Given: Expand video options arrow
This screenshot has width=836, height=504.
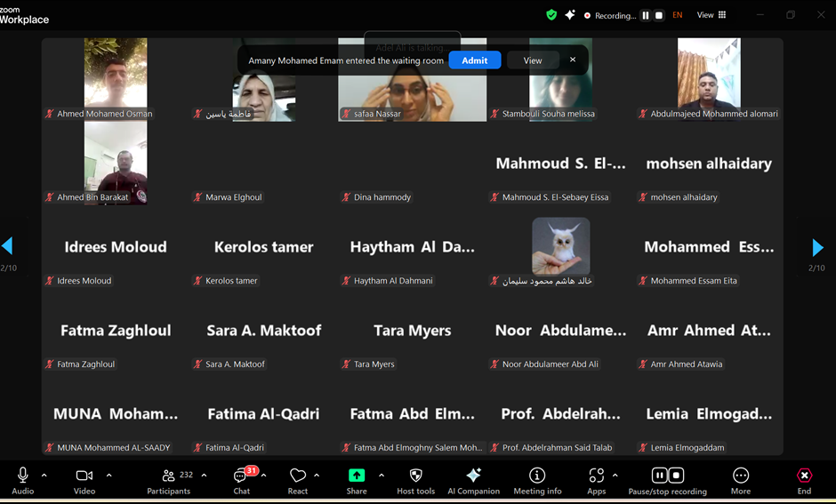Looking at the screenshot, I should point(109,475).
